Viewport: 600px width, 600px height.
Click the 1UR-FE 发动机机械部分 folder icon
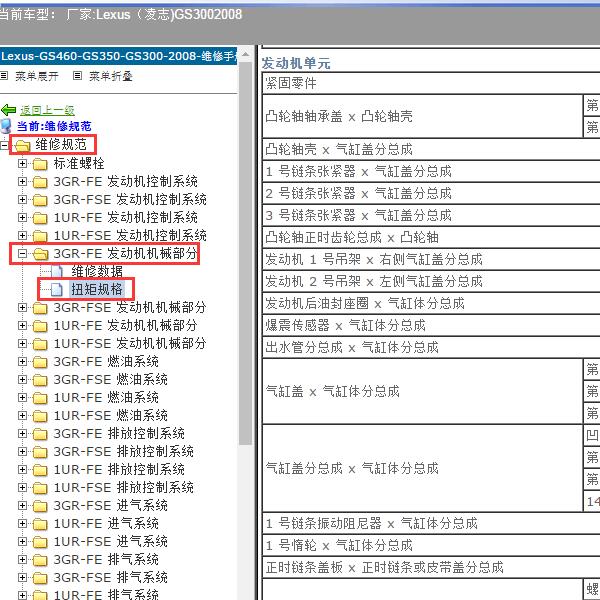coord(40,326)
